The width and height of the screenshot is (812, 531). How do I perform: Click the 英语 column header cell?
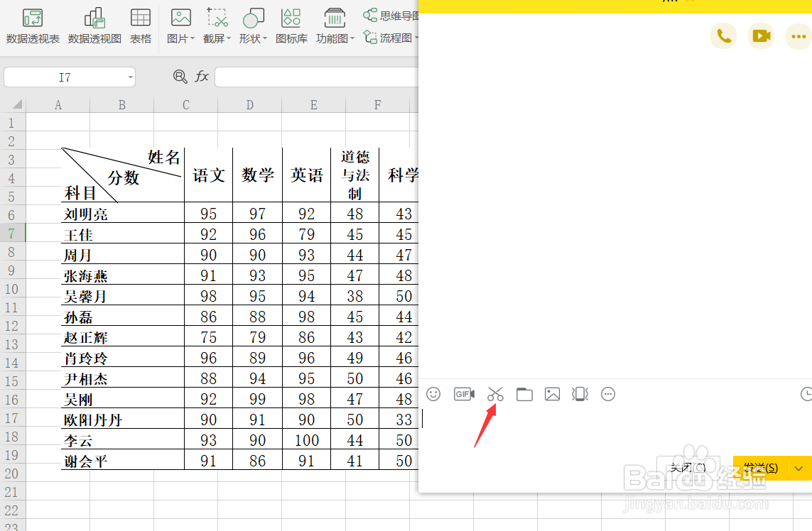click(307, 175)
